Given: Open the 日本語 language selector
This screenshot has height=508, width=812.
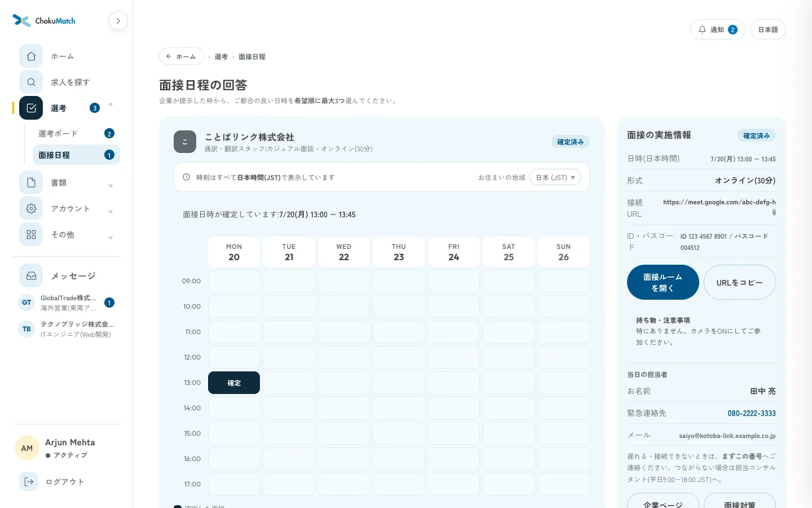Looking at the screenshot, I should (768, 29).
